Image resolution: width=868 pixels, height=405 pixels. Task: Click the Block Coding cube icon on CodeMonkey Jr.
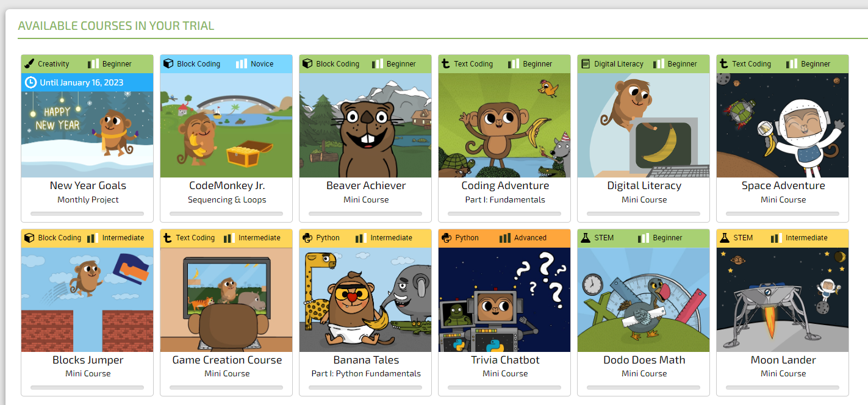(x=168, y=64)
